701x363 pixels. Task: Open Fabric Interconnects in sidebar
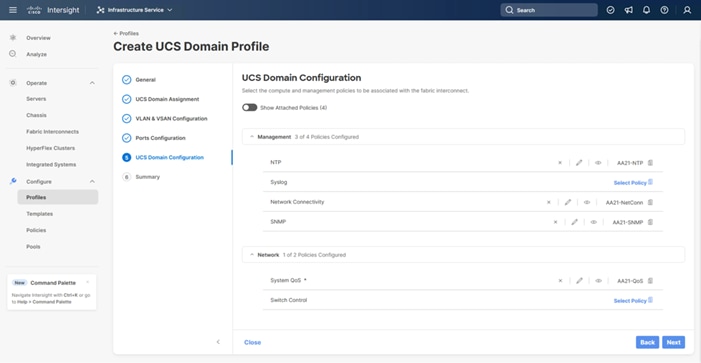52,132
